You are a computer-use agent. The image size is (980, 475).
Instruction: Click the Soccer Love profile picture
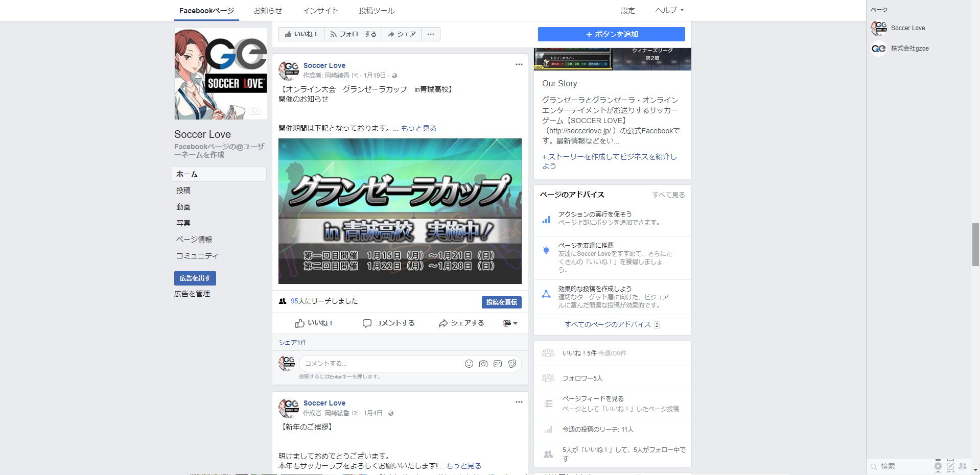[221, 74]
